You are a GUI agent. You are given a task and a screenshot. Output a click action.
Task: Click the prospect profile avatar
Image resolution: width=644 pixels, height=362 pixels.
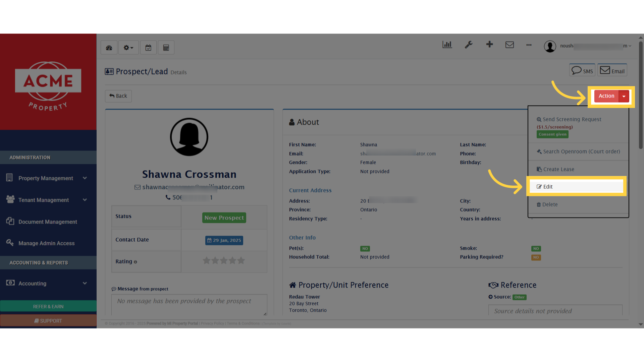(189, 137)
